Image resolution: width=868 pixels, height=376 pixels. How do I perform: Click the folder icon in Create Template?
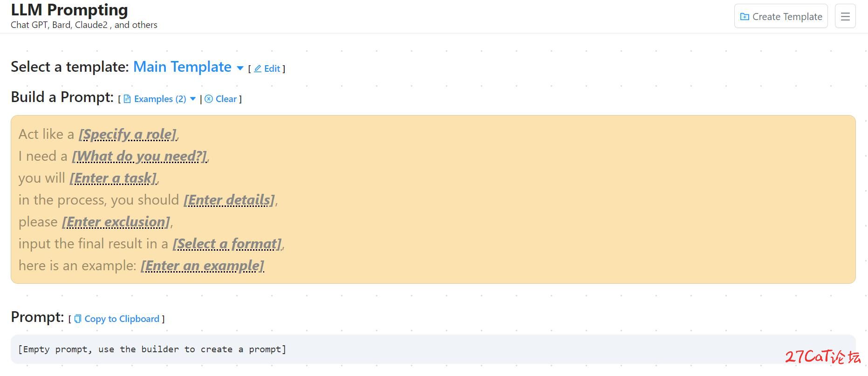click(745, 17)
